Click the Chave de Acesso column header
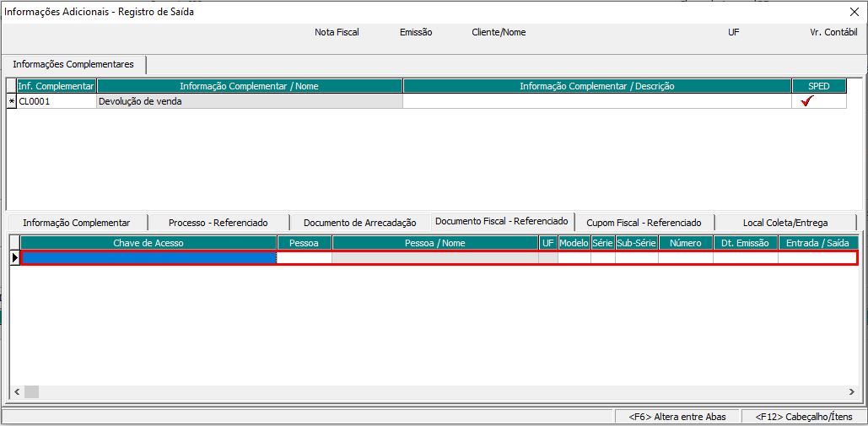The image size is (868, 426). [148, 243]
